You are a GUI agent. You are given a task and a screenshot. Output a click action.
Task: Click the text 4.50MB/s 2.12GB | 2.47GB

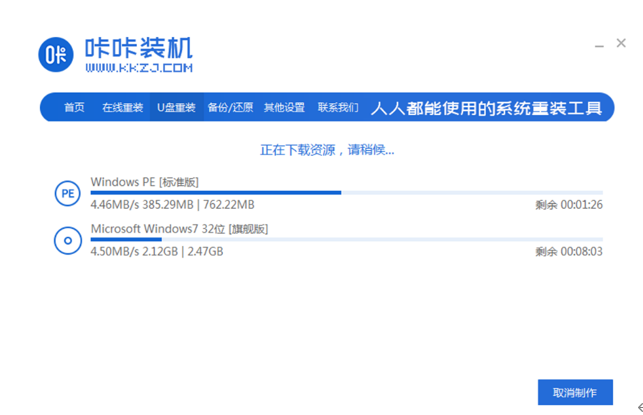[157, 251]
